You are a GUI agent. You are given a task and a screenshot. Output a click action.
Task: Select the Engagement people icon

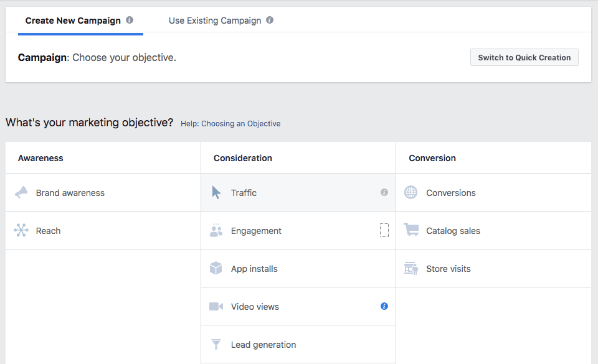click(216, 230)
